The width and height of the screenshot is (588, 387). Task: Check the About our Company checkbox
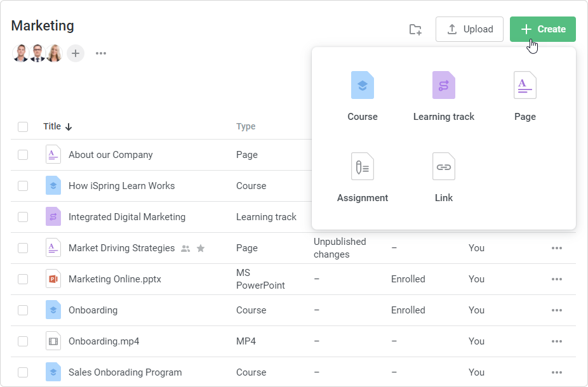[x=23, y=155]
